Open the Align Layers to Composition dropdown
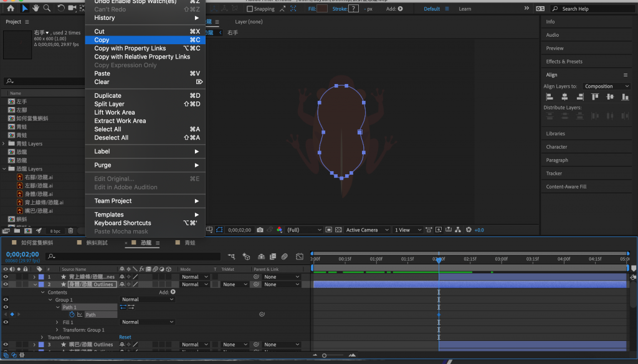The width and height of the screenshot is (638, 364). click(x=607, y=86)
